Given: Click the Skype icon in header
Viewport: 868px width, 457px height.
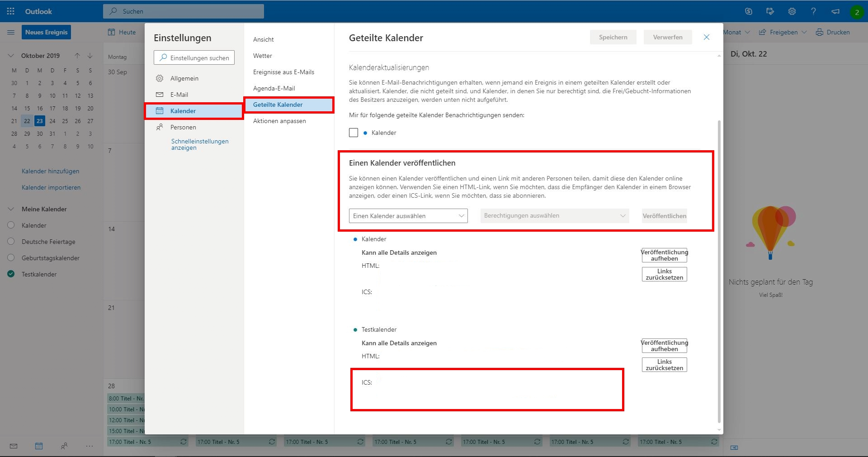Looking at the screenshot, I should point(749,11).
